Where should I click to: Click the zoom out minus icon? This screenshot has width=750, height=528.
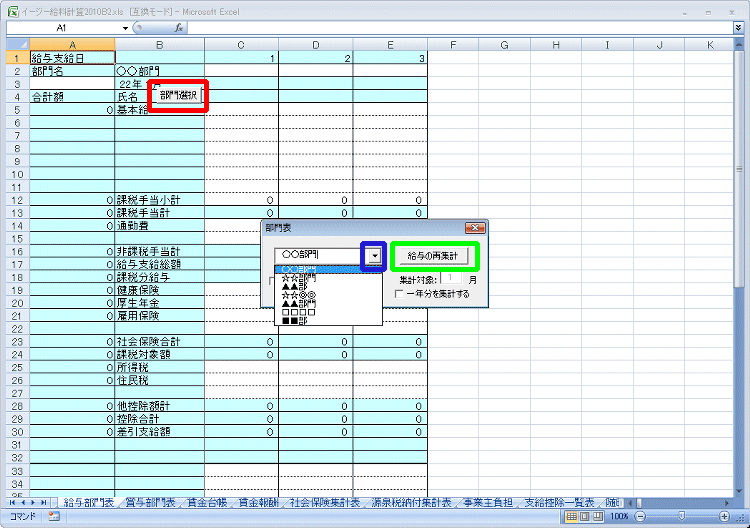pos(640,517)
